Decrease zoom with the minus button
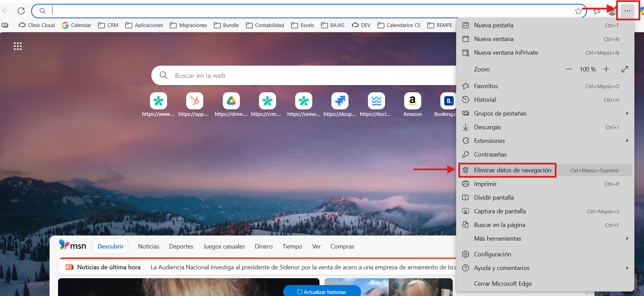This screenshot has width=644, height=296. [x=569, y=69]
